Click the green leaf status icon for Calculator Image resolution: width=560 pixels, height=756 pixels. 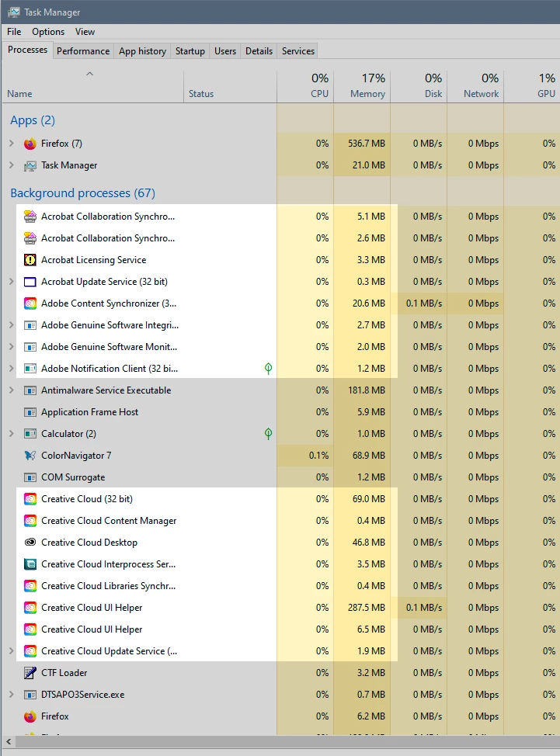(x=268, y=434)
